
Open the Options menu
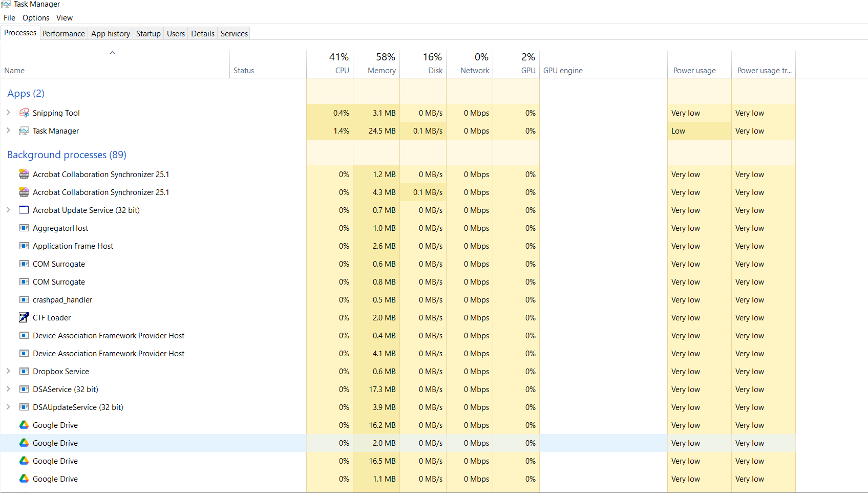36,18
